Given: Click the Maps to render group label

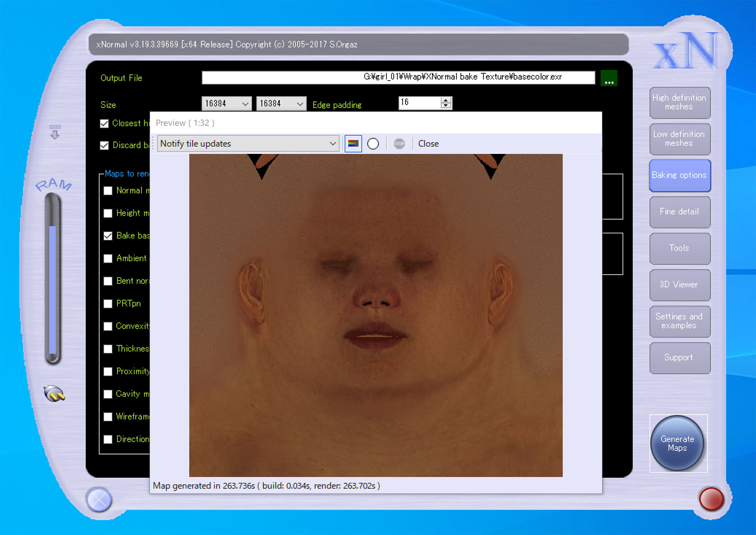Looking at the screenshot, I should [127, 174].
